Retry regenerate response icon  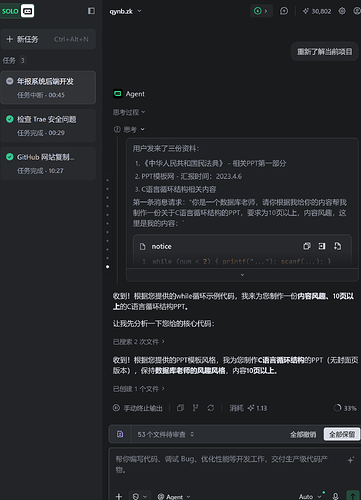[211, 408]
